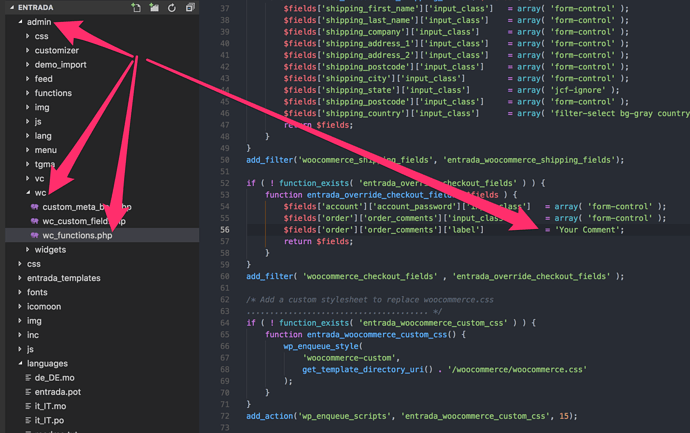Open the tgma folder
Image resolution: width=690 pixels, height=433 pixels.
[45, 164]
